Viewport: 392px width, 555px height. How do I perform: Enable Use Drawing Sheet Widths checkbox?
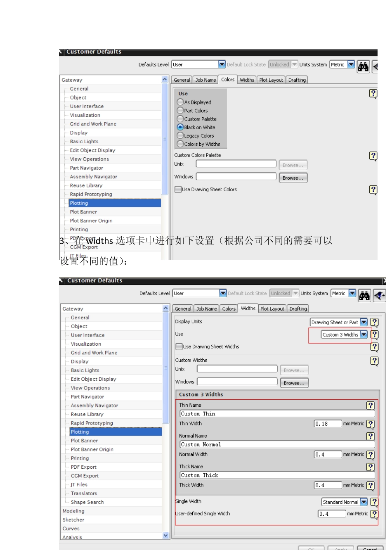pos(179,346)
